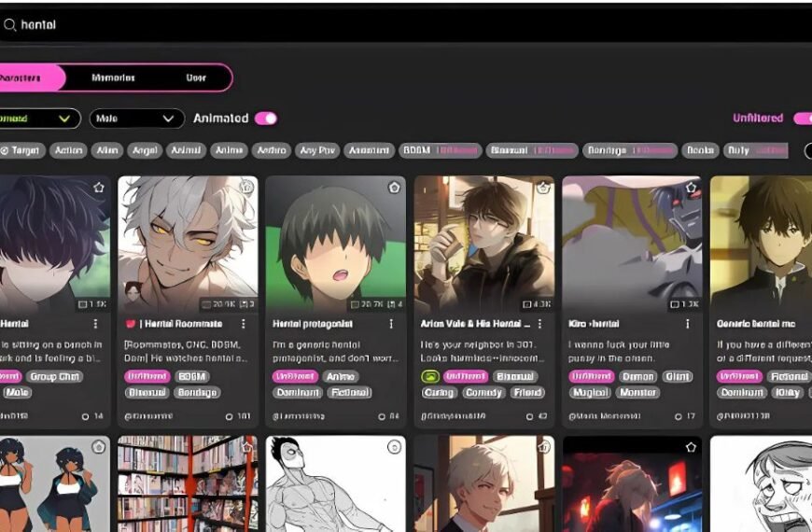Viewport: 812px width, 532px height.
Task: Favorite the Arlon Vale card with star
Action: pyautogui.click(x=542, y=188)
